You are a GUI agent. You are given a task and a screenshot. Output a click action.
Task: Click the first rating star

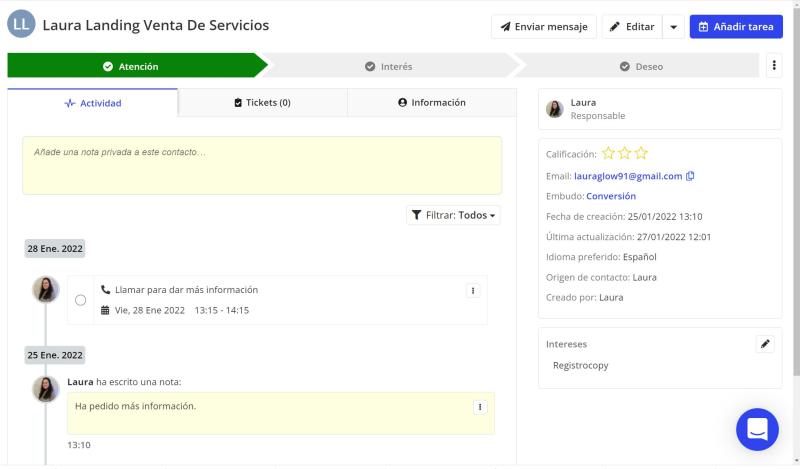click(608, 154)
